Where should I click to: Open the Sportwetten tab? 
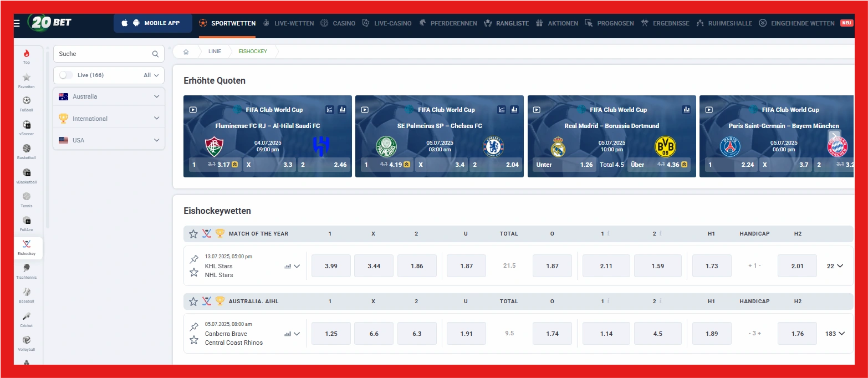coord(227,23)
